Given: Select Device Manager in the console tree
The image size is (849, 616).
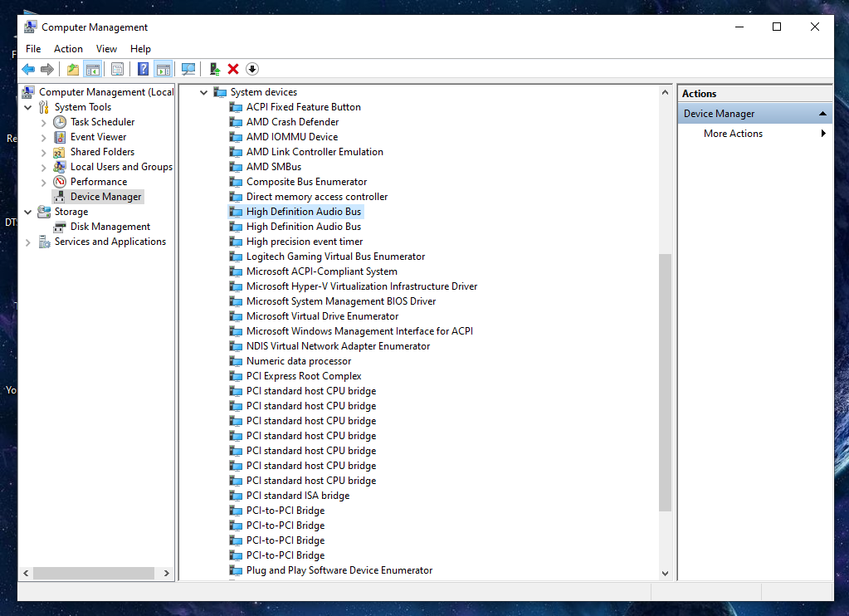Looking at the screenshot, I should tap(105, 197).
